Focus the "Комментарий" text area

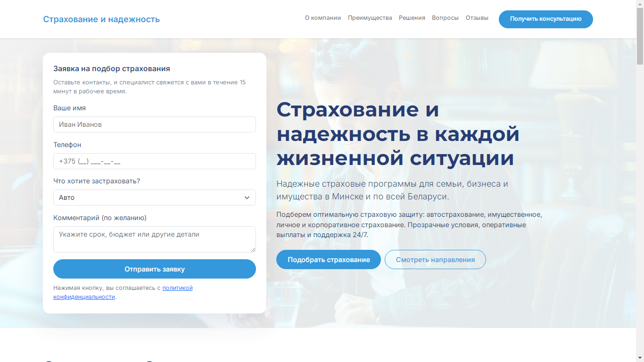coord(154,239)
